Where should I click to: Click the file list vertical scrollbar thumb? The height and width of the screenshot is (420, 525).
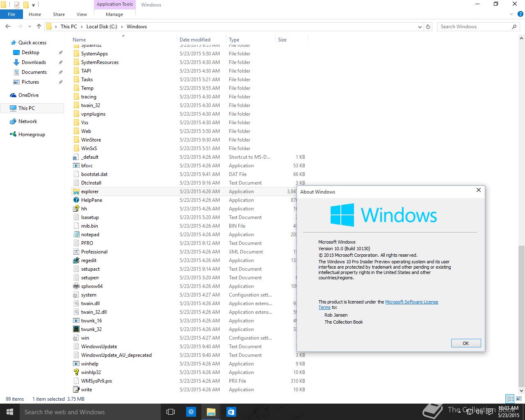521,316
